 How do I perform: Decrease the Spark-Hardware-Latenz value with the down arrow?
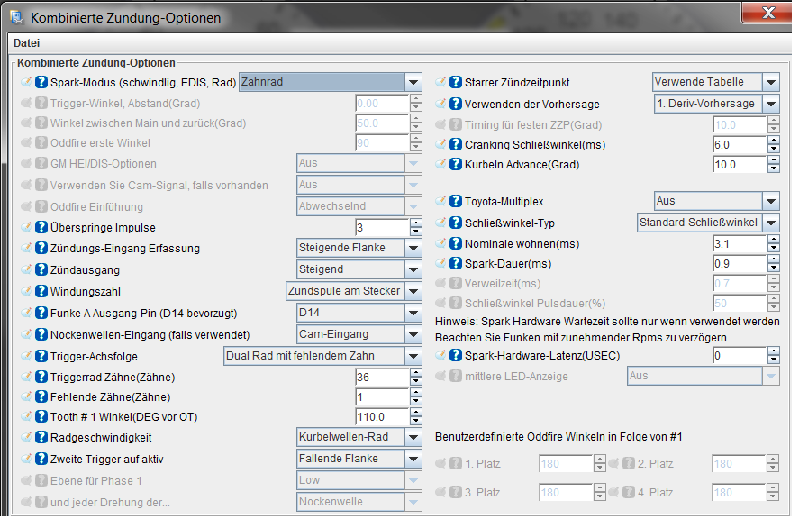click(x=771, y=360)
